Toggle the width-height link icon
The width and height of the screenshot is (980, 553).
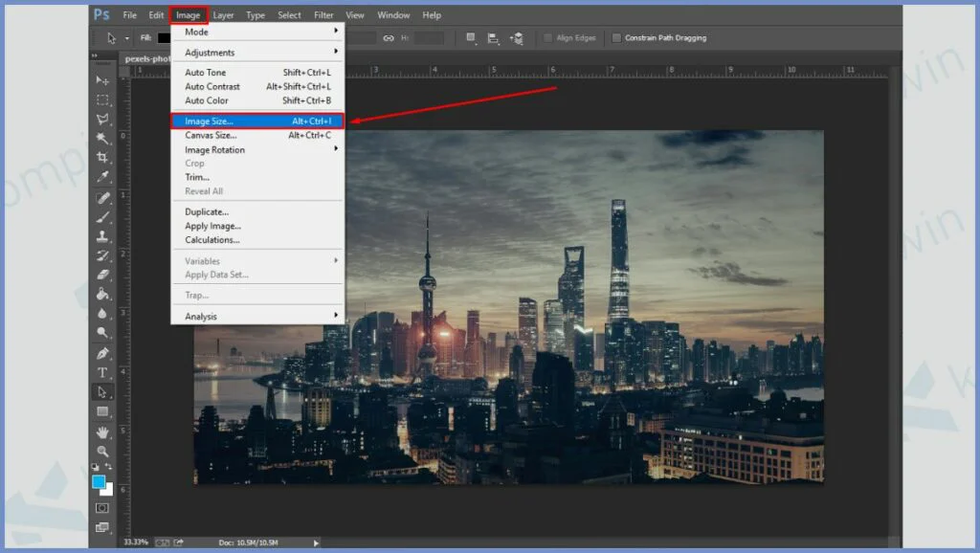(x=388, y=38)
